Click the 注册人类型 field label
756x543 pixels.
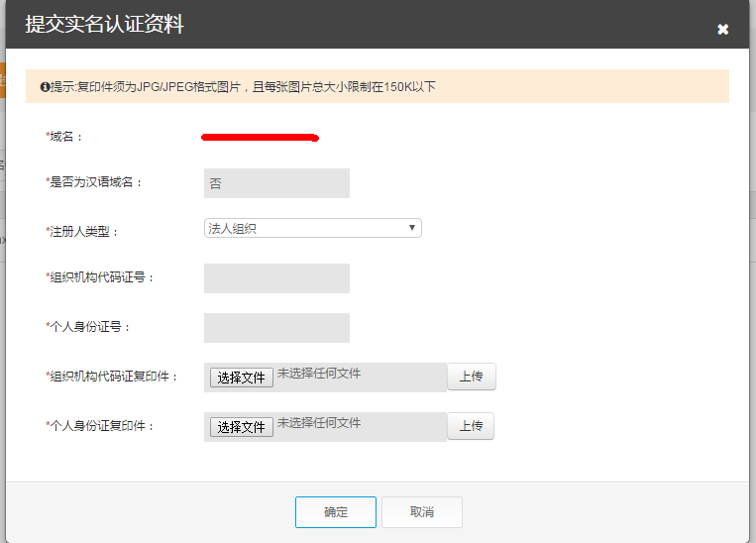tap(82, 231)
